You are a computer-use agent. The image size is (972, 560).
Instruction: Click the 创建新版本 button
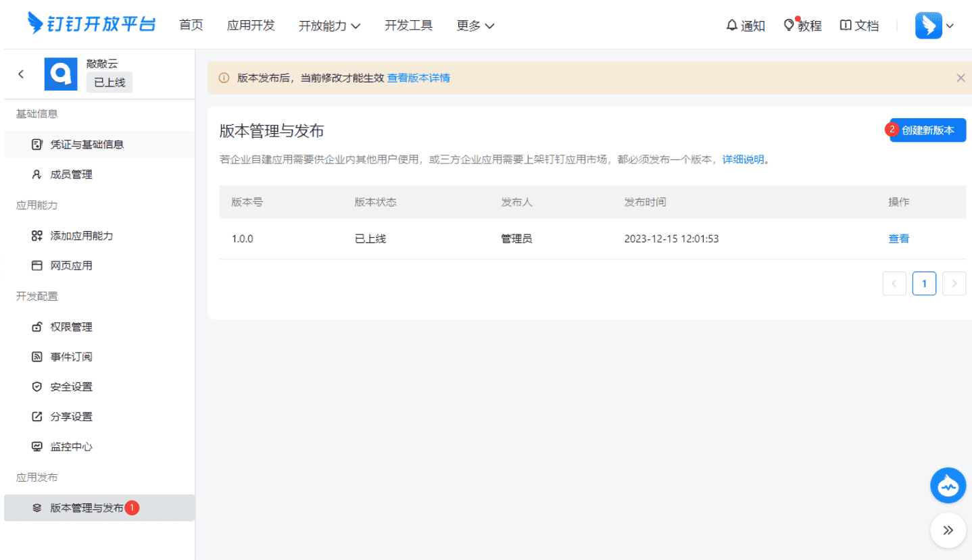point(931,130)
